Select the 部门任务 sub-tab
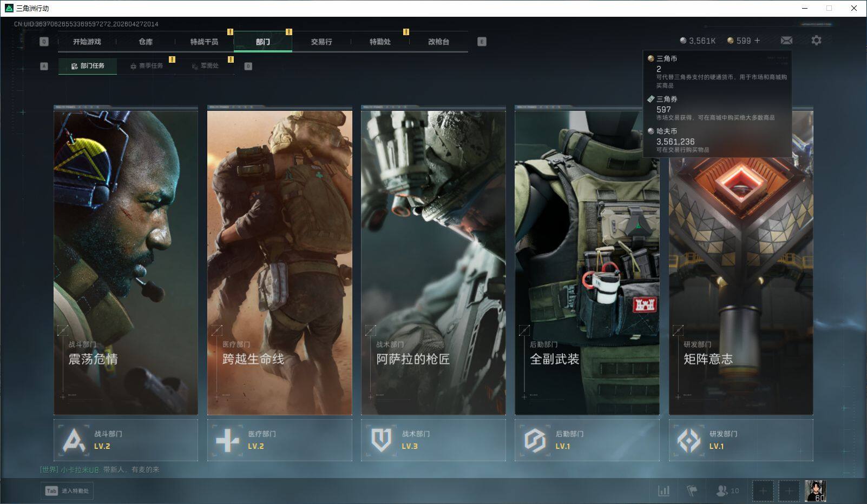Image resolution: width=867 pixels, height=504 pixels. pos(88,66)
